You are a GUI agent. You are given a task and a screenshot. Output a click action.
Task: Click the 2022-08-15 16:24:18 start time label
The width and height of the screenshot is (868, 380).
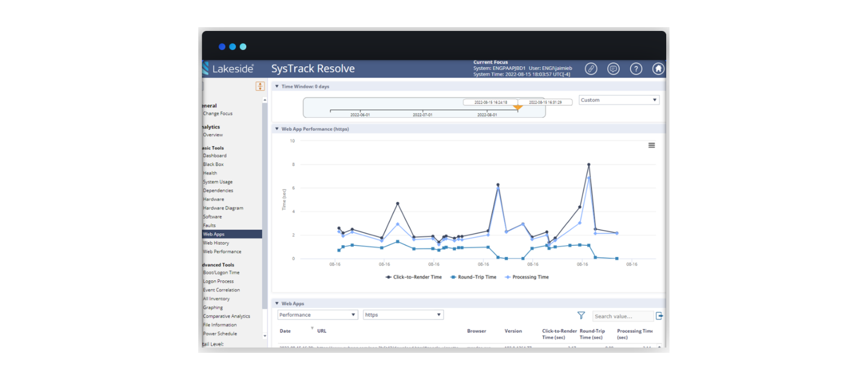[x=490, y=102]
